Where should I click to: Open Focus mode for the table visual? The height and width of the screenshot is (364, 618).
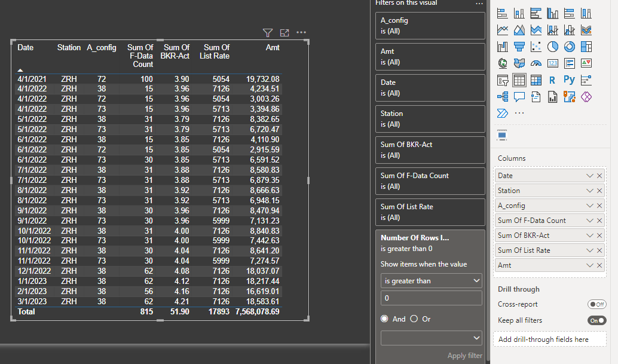(x=284, y=33)
